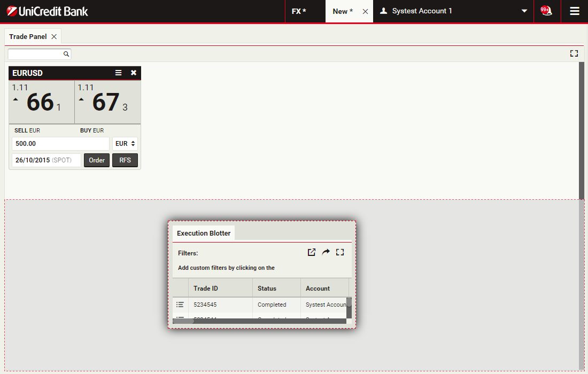Open the notifications bell icon
This screenshot has width=588, height=374.
point(546,11)
